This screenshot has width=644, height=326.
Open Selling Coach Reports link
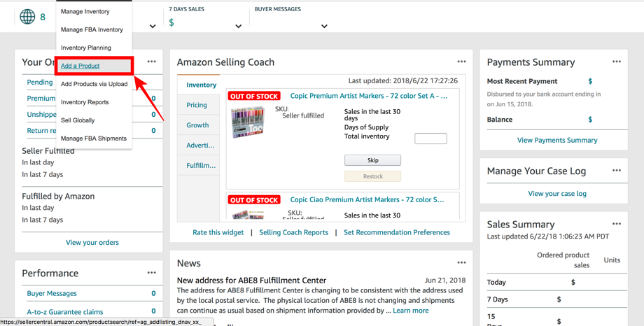click(x=294, y=232)
